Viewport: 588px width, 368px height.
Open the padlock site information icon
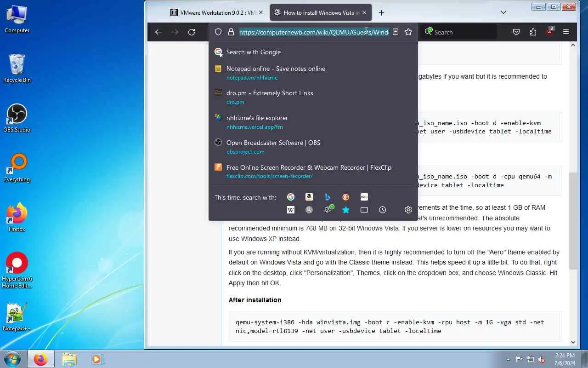coord(231,32)
